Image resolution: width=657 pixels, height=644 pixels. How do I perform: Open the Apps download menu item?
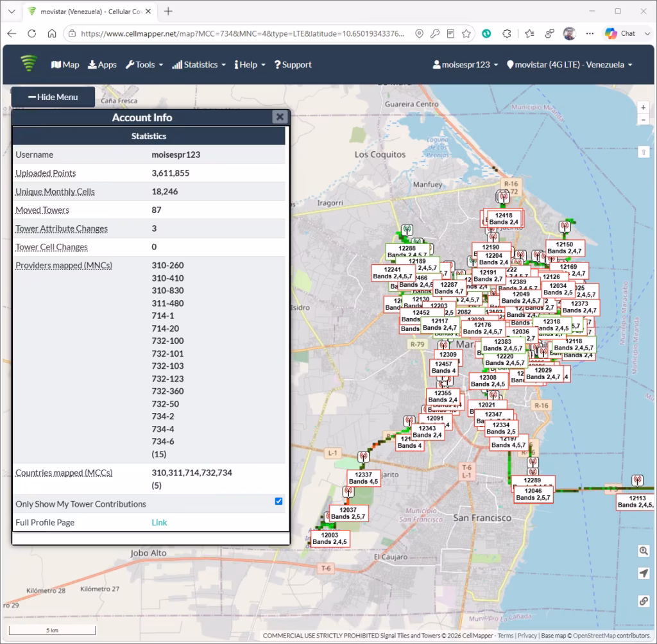pyautogui.click(x=102, y=65)
